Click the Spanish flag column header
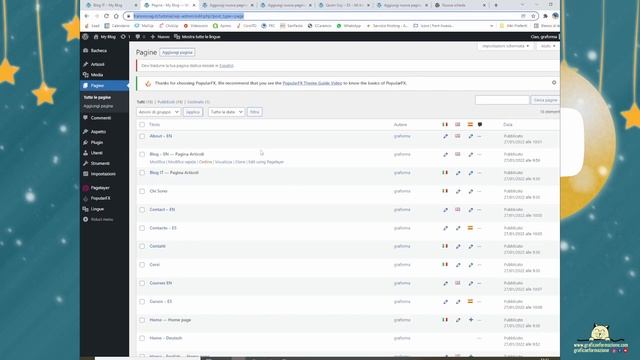This screenshot has height=360, width=640. (470, 124)
